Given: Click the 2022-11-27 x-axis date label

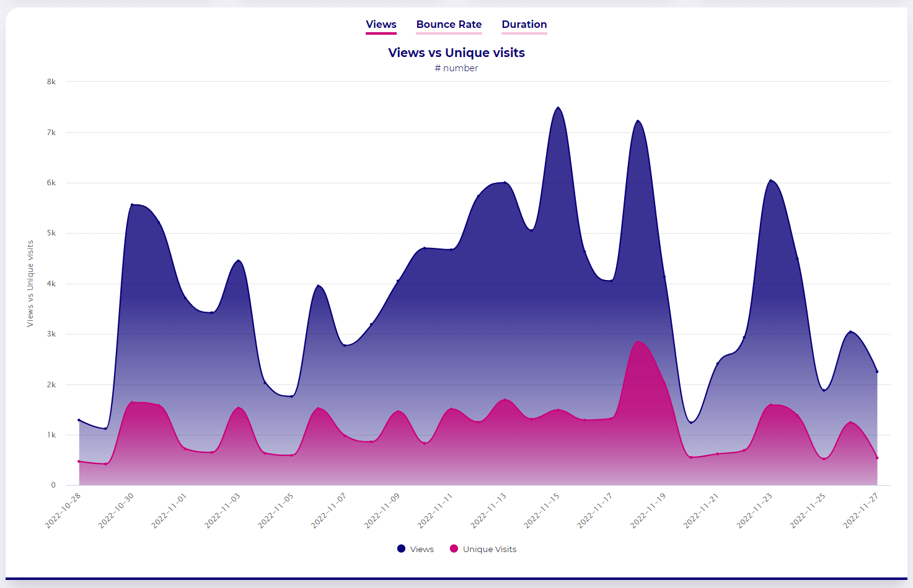Looking at the screenshot, I should pyautogui.click(x=862, y=511).
